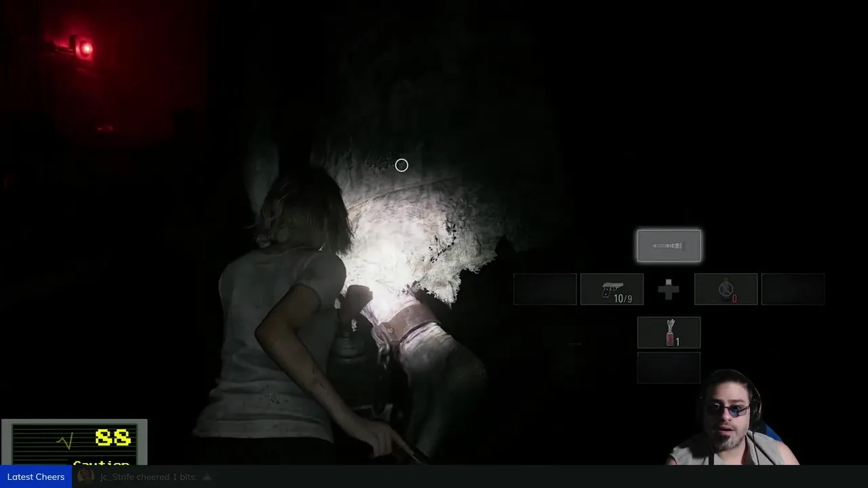Image resolution: width=868 pixels, height=488 pixels.
Task: Click the Jc_Strife cheered 1 bits text
Action: (149, 476)
